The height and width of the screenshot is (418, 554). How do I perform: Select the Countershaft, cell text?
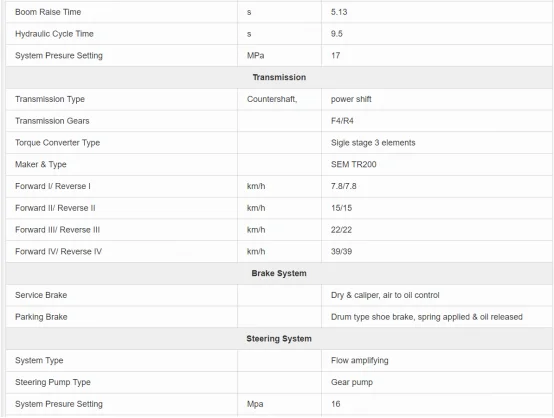(x=272, y=99)
